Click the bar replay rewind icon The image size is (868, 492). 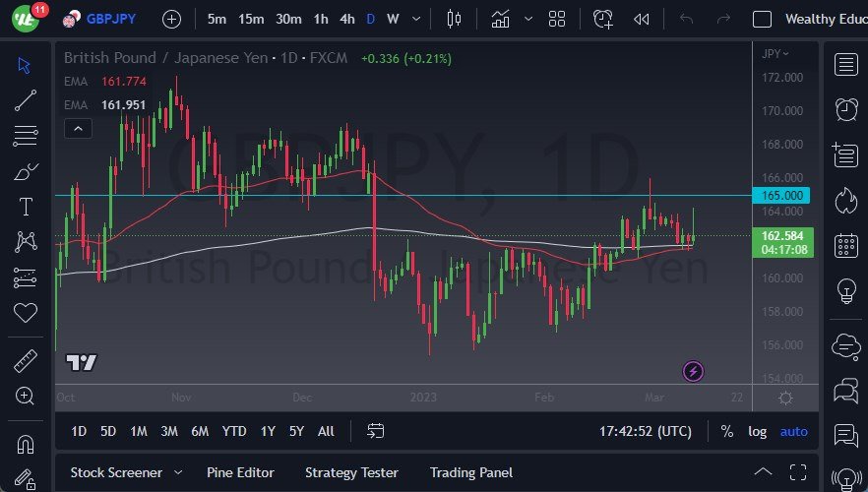tap(642, 19)
